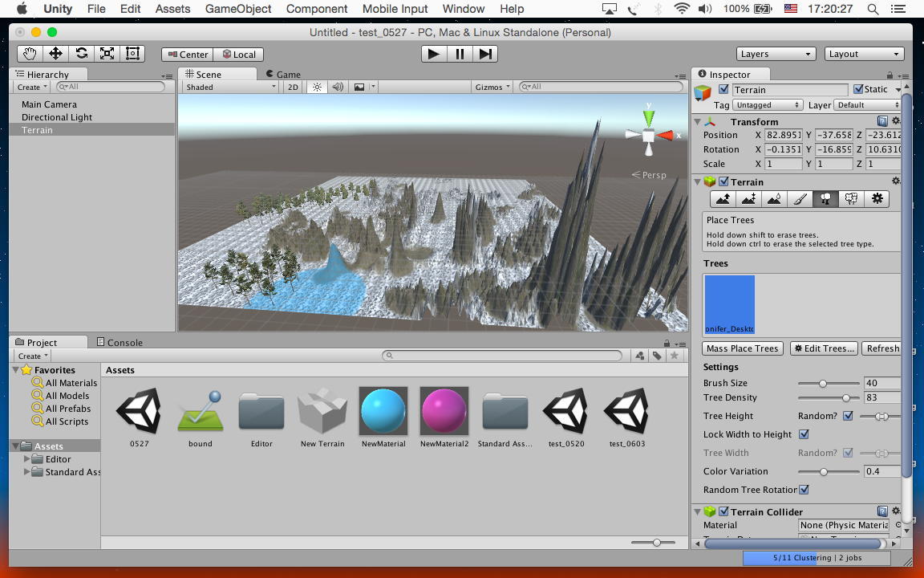Adjust the Brush Size slider

823,384
